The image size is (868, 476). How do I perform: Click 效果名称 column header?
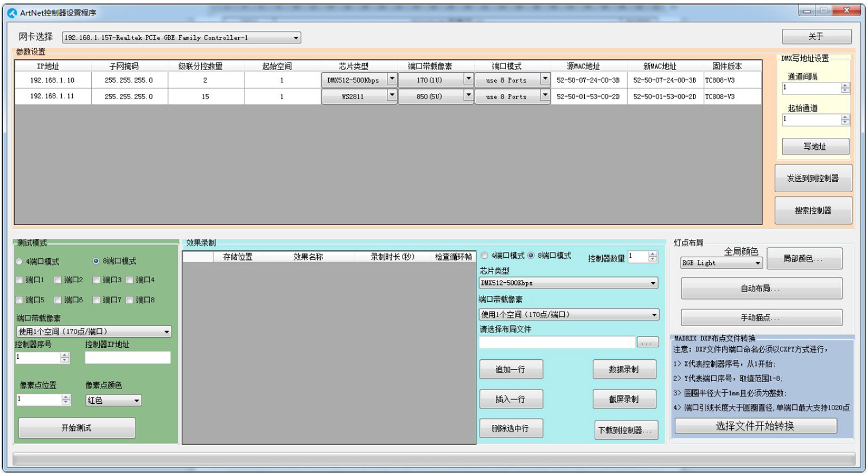pos(308,257)
